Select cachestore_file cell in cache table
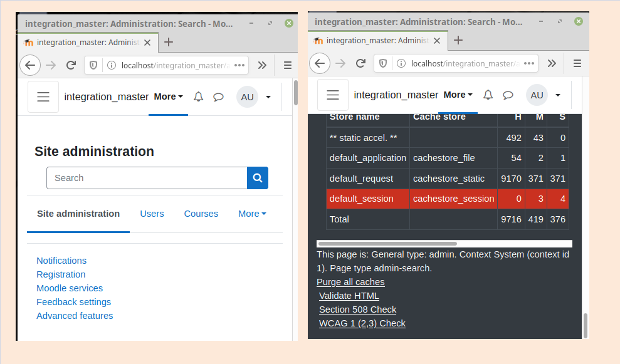This screenshot has height=364, width=620. [453, 158]
